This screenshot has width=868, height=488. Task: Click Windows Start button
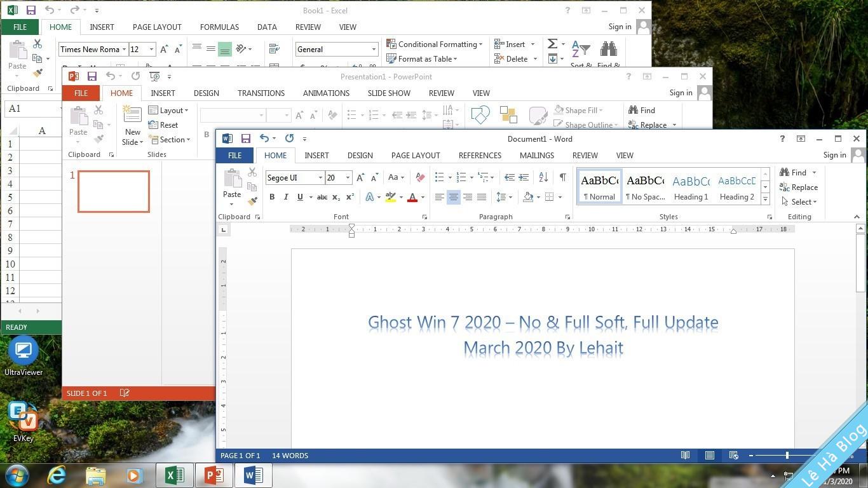[17, 475]
